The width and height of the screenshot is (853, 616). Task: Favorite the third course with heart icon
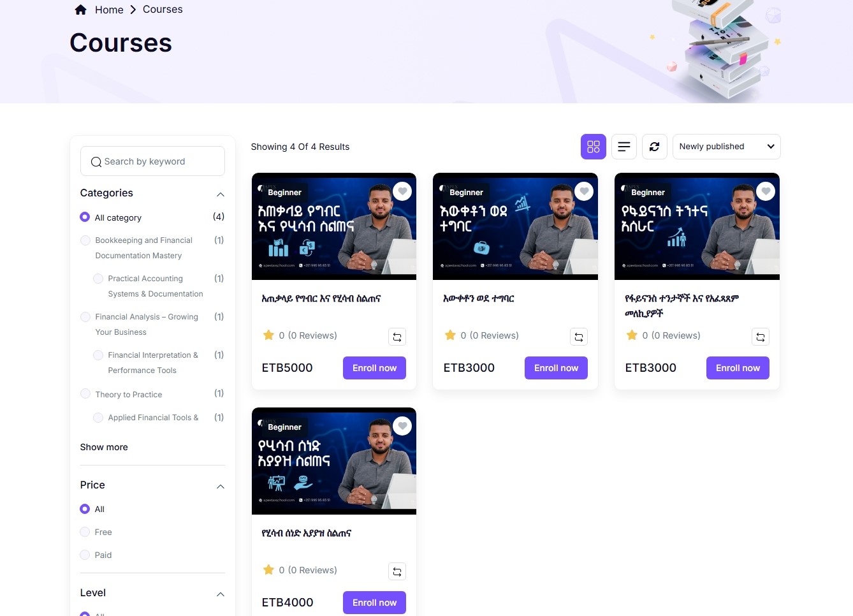[766, 191]
